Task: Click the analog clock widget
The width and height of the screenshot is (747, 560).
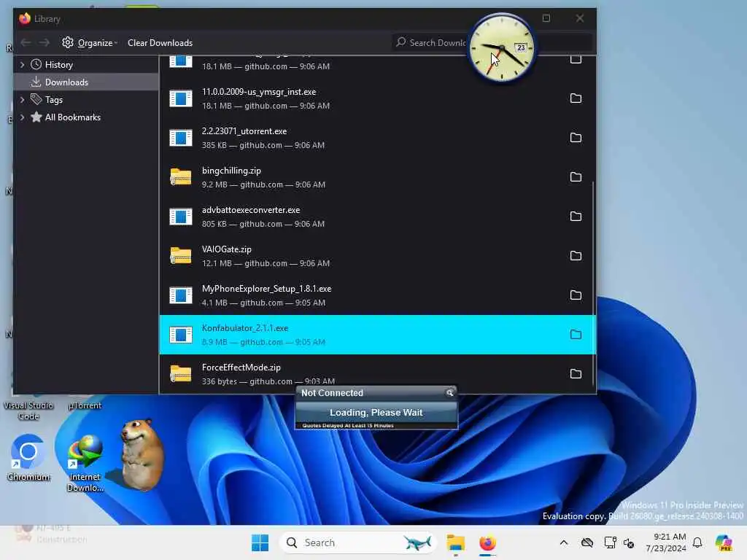Action: tap(501, 48)
